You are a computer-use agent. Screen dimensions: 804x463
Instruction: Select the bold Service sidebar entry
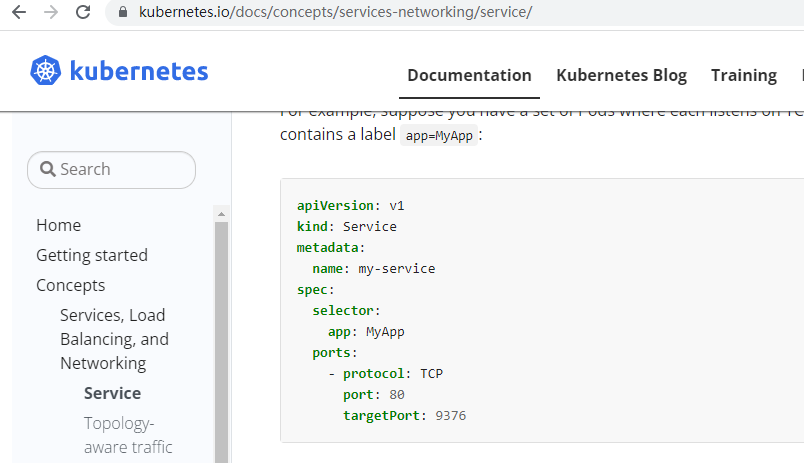point(112,393)
